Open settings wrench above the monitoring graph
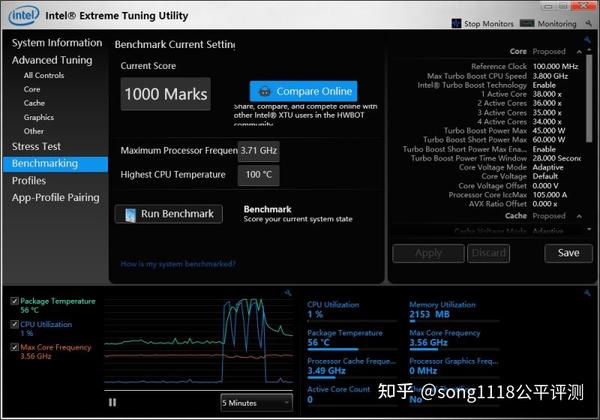Screen dimensions: 600x420 pyautogui.click(x=288, y=293)
